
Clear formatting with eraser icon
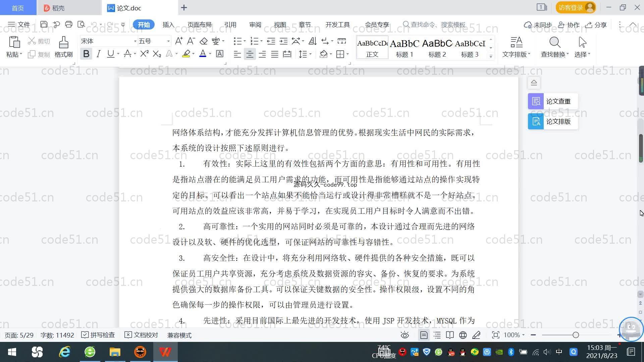204,41
